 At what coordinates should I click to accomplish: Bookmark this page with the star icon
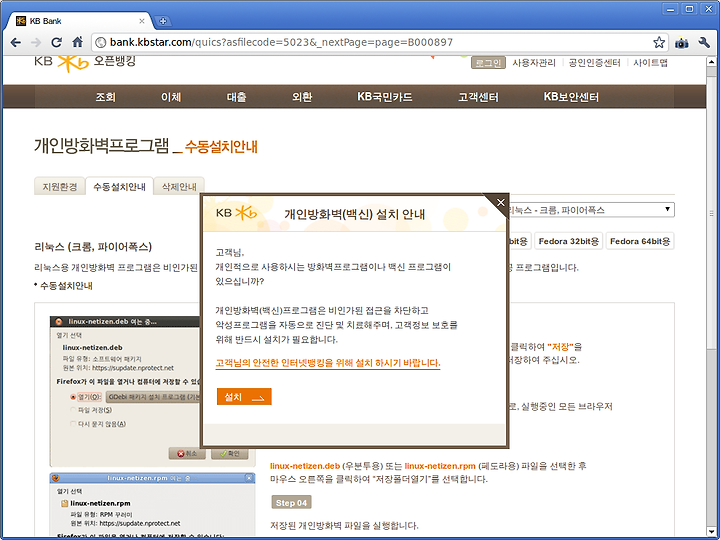click(x=659, y=43)
